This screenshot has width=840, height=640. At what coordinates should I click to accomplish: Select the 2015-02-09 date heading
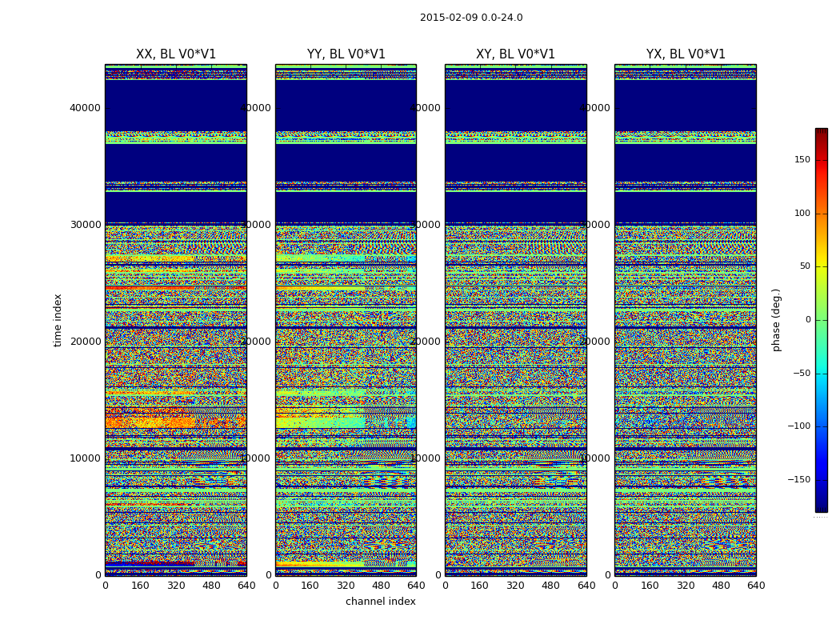(x=471, y=18)
